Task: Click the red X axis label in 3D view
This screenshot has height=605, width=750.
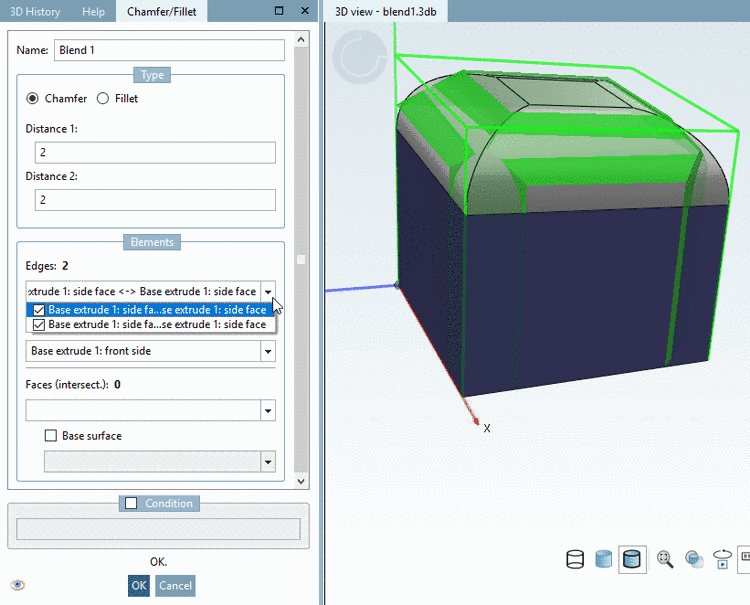Action: pos(486,428)
